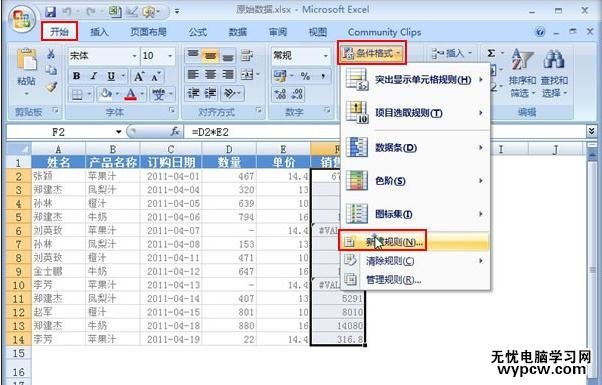Apply red font color A

pos(131,94)
